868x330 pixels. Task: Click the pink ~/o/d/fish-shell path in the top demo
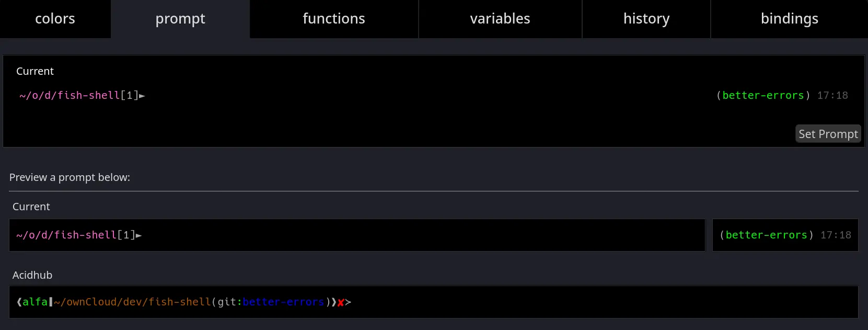point(70,95)
